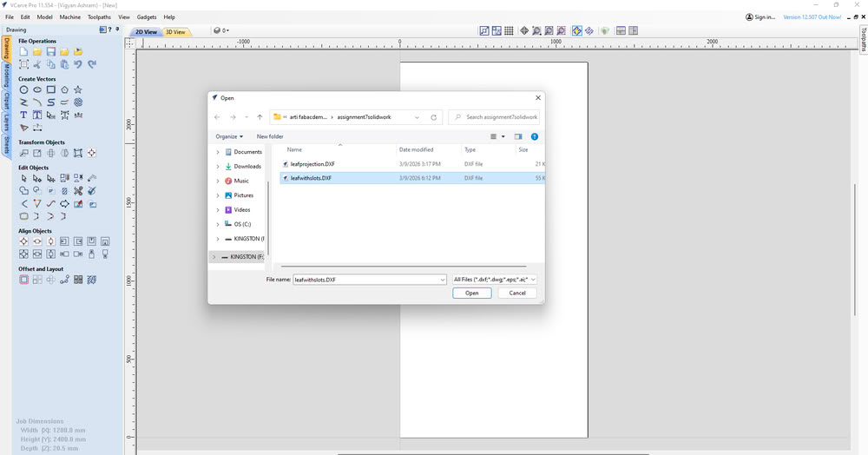
Task: Click the Weld vectors icon
Action: point(23,191)
